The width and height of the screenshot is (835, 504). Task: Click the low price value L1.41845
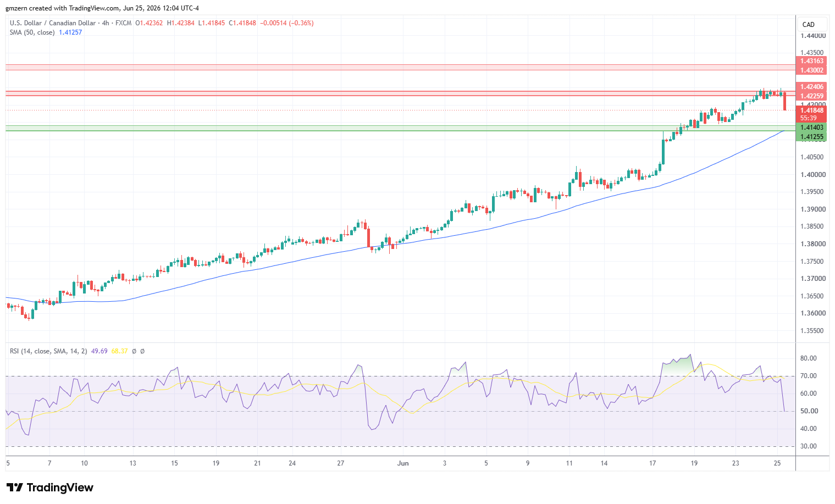pos(212,23)
